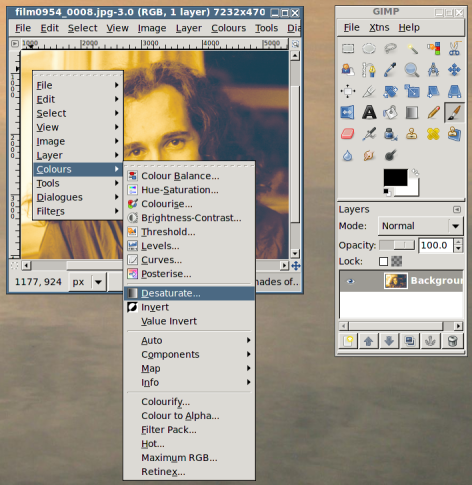Duplicate the layer button
Screen dimensions: 472x485
coord(410,341)
